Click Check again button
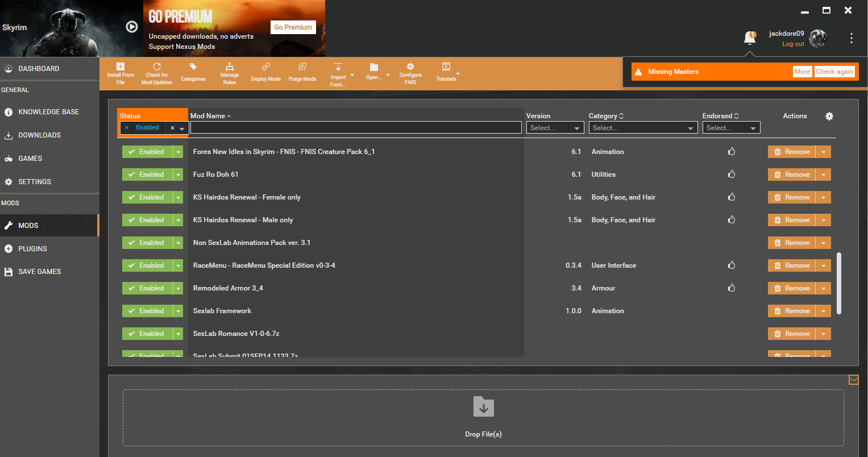 [x=834, y=72]
